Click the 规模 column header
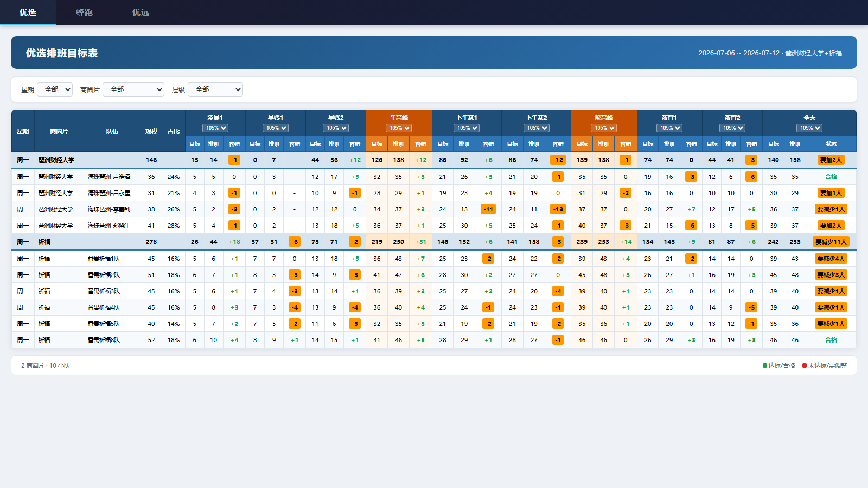This screenshot has width=868, height=488. point(151,131)
